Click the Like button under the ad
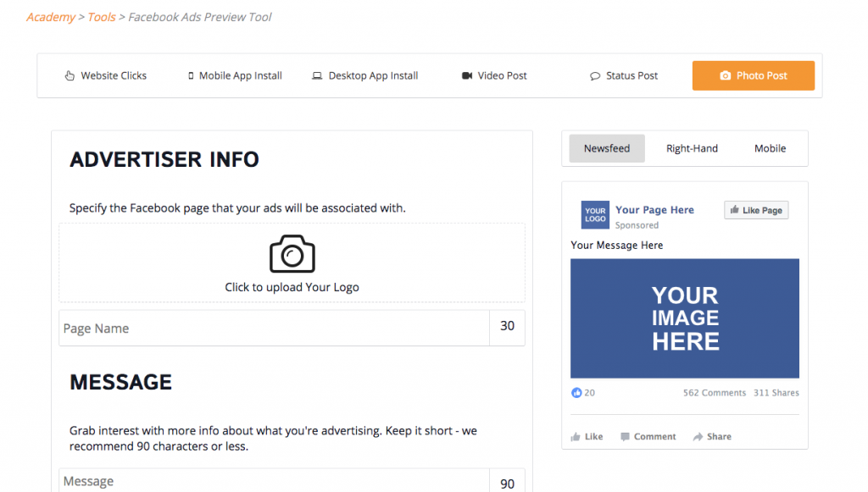 click(x=587, y=437)
